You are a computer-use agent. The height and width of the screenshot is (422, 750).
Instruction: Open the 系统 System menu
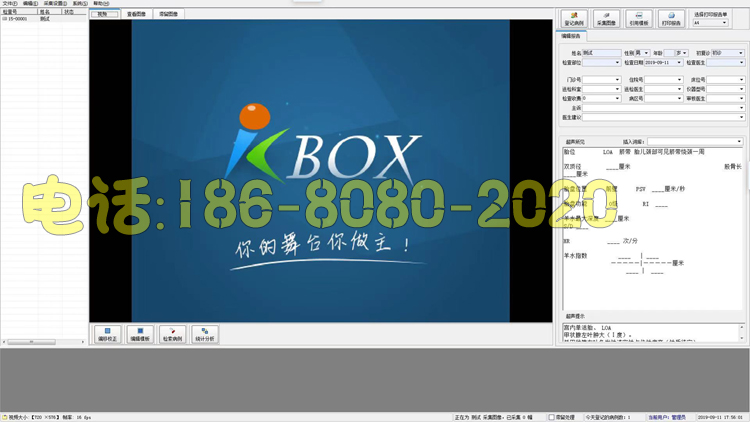click(x=80, y=3)
